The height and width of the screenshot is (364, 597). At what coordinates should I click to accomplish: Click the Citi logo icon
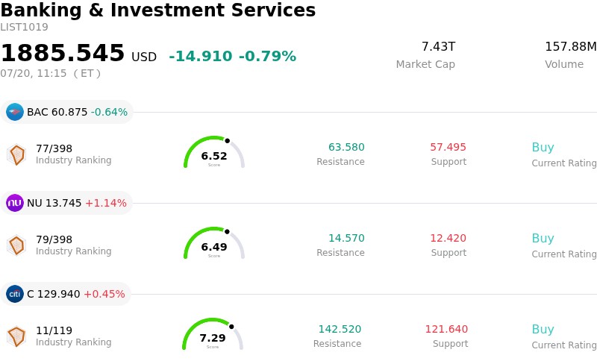click(x=15, y=294)
